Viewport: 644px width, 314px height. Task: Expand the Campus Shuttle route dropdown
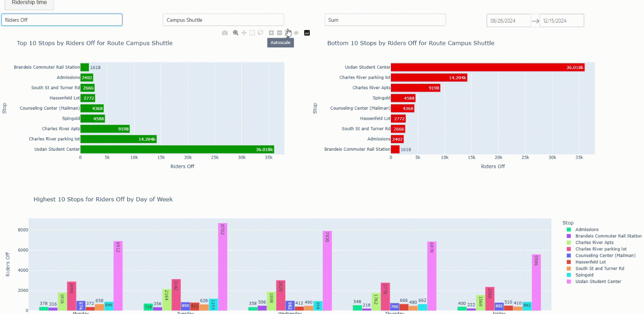coord(223,20)
